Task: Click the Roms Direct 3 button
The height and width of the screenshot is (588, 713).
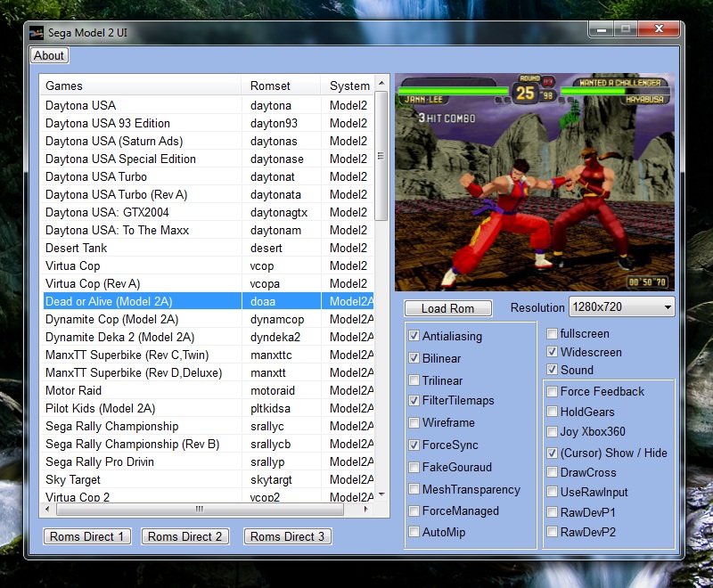Action: [x=287, y=536]
